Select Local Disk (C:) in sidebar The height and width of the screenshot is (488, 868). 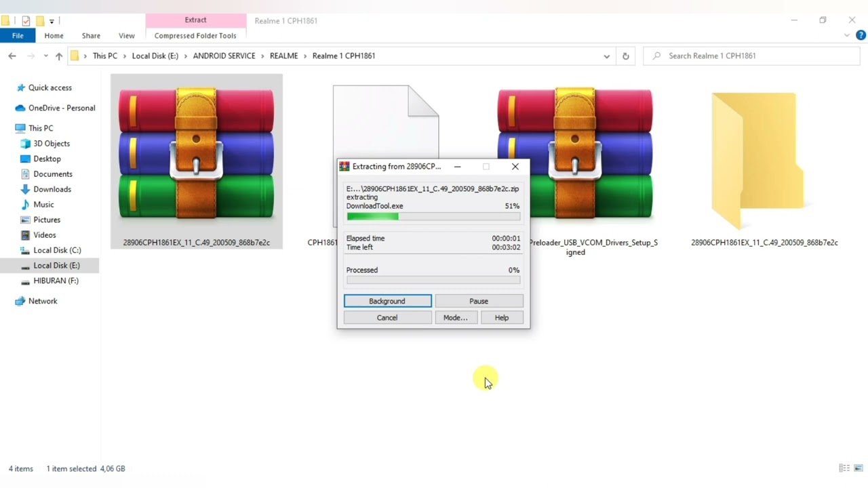coord(57,250)
